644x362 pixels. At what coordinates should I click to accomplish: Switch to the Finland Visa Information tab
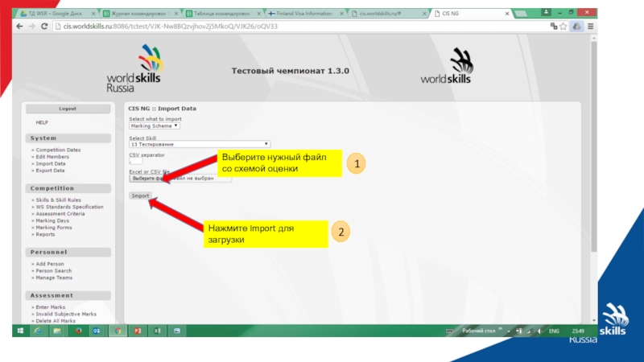tap(308, 14)
